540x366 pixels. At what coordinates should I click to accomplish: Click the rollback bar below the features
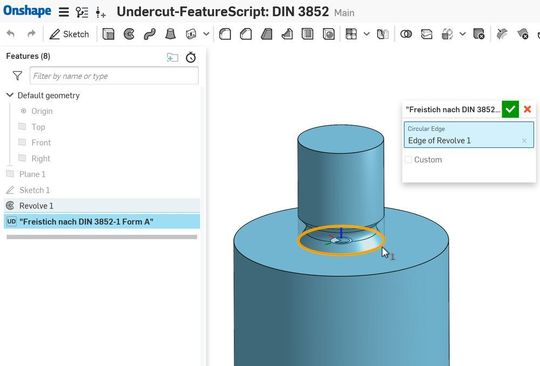coord(102,237)
